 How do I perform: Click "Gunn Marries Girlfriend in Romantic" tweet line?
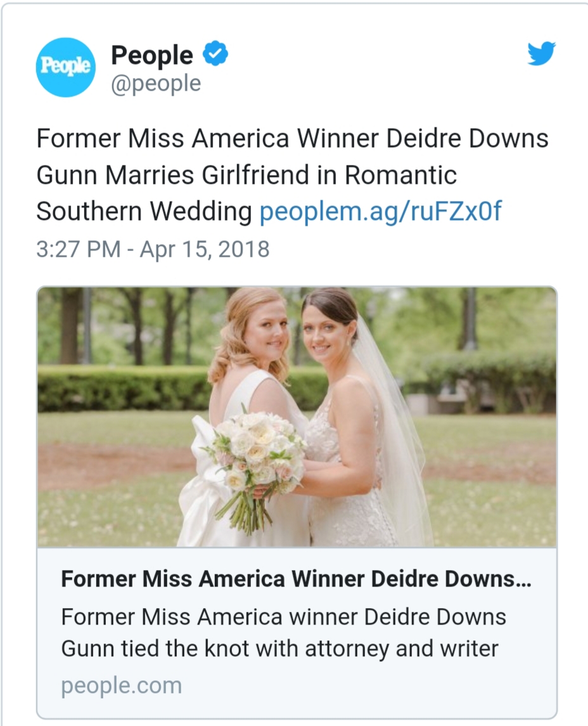[246, 175]
